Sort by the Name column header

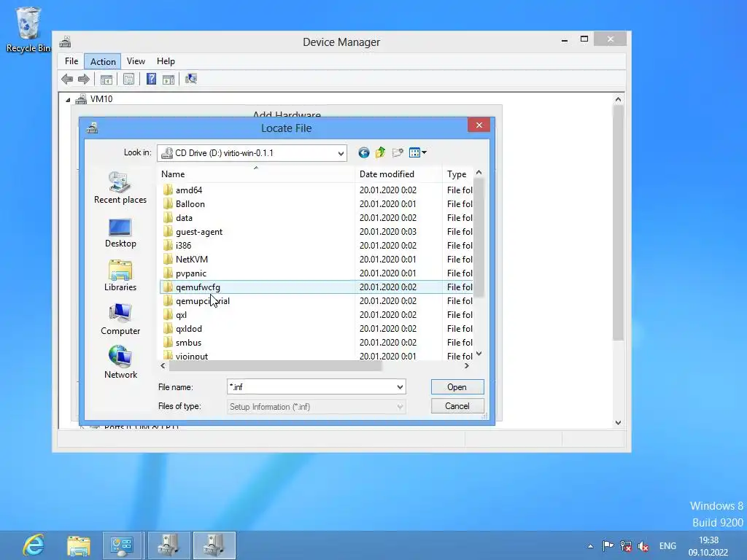pos(256,174)
